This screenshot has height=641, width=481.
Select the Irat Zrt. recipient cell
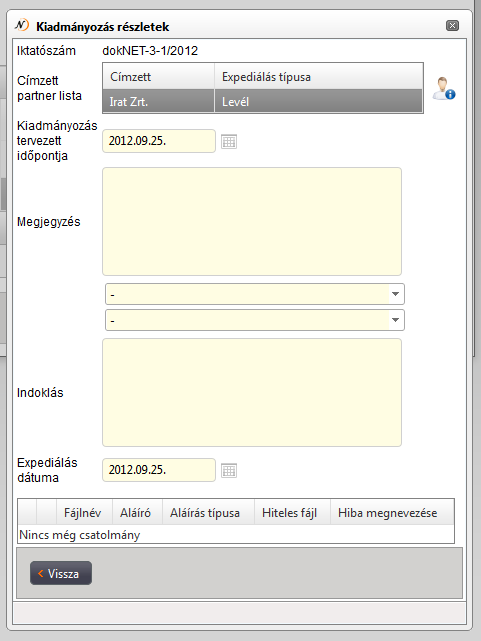pos(159,101)
